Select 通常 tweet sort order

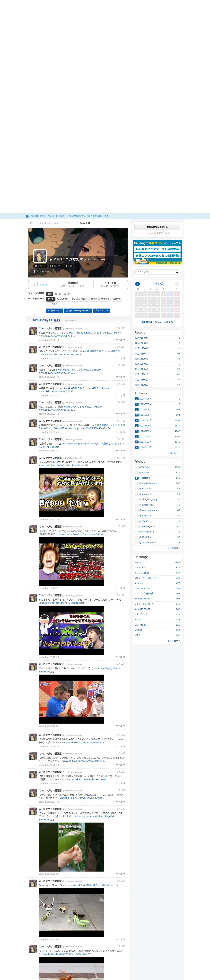50,294
